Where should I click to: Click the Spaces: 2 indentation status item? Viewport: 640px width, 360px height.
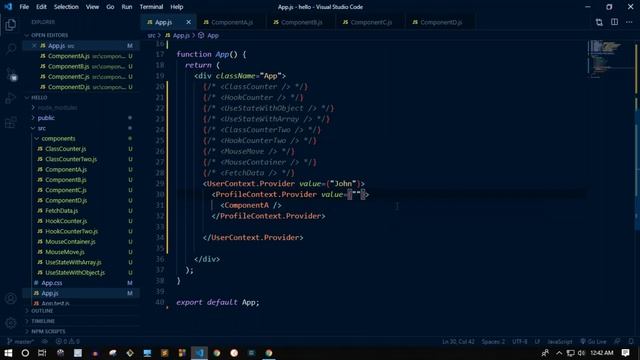(493, 341)
